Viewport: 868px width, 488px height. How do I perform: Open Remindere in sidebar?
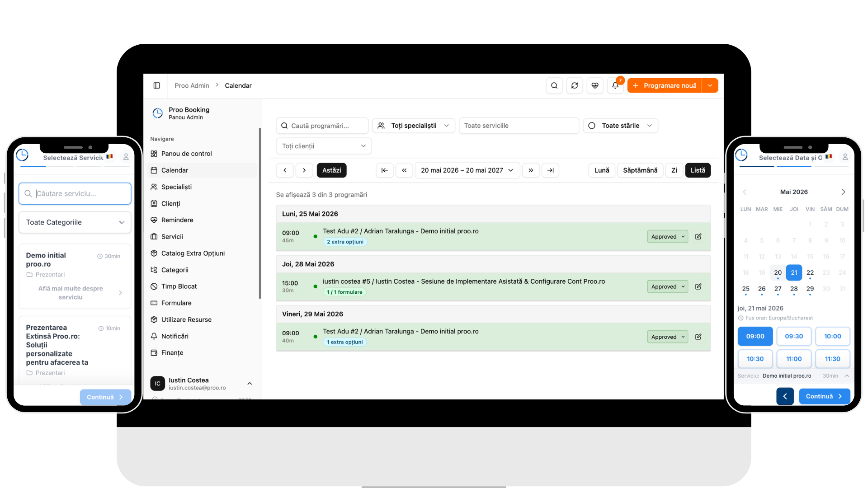[177, 220]
